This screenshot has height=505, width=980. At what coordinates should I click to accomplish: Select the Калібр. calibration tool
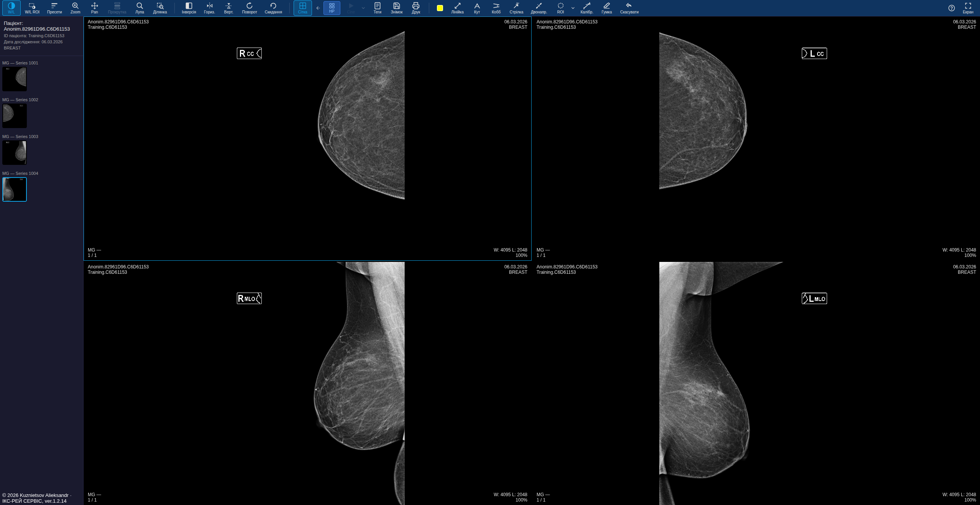pyautogui.click(x=587, y=8)
